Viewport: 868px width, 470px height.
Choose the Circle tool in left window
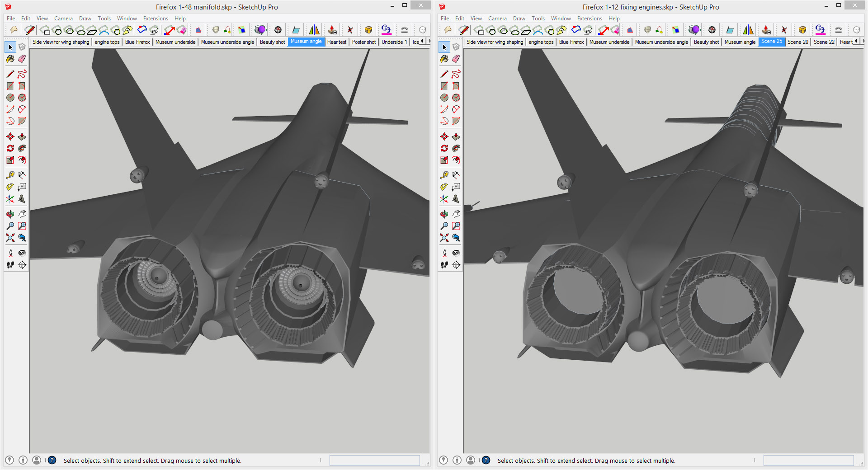[10, 98]
